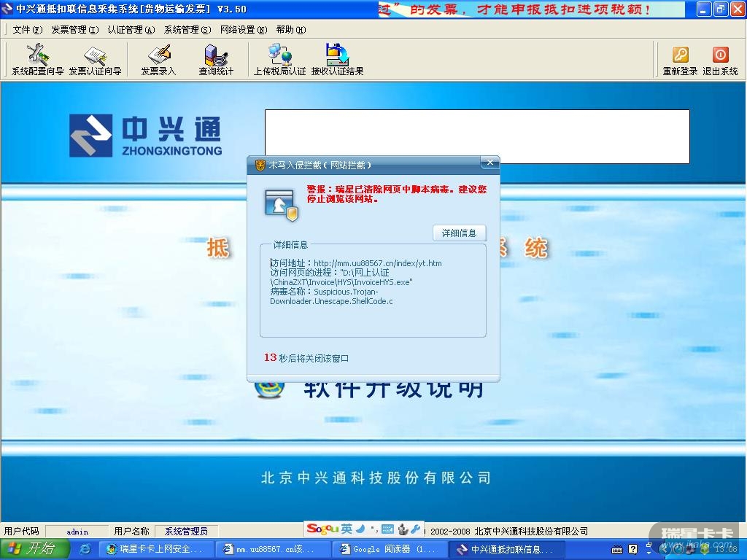This screenshot has width=747, height=560.
Task: Click the Sogou wrench settings icon
Action: 416,529
